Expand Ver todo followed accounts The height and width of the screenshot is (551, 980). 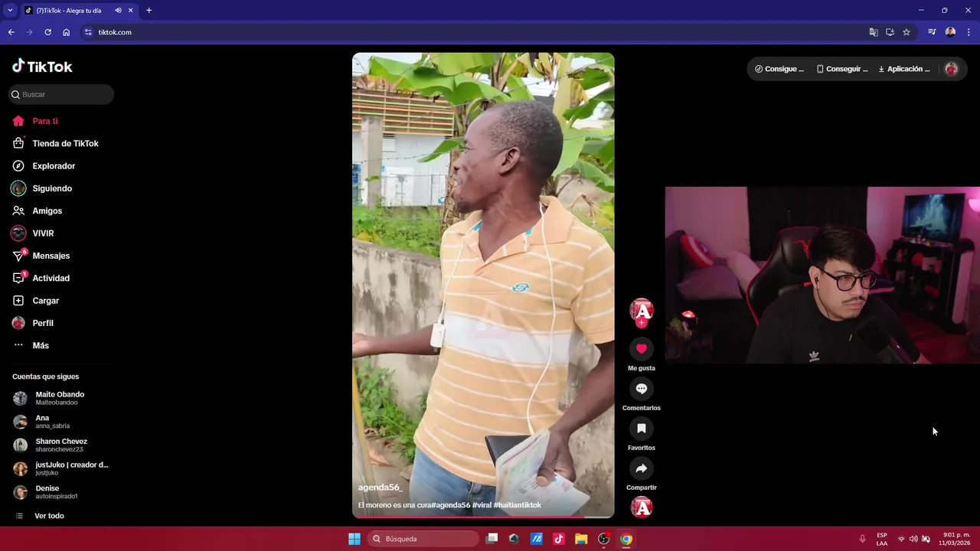pos(40,516)
